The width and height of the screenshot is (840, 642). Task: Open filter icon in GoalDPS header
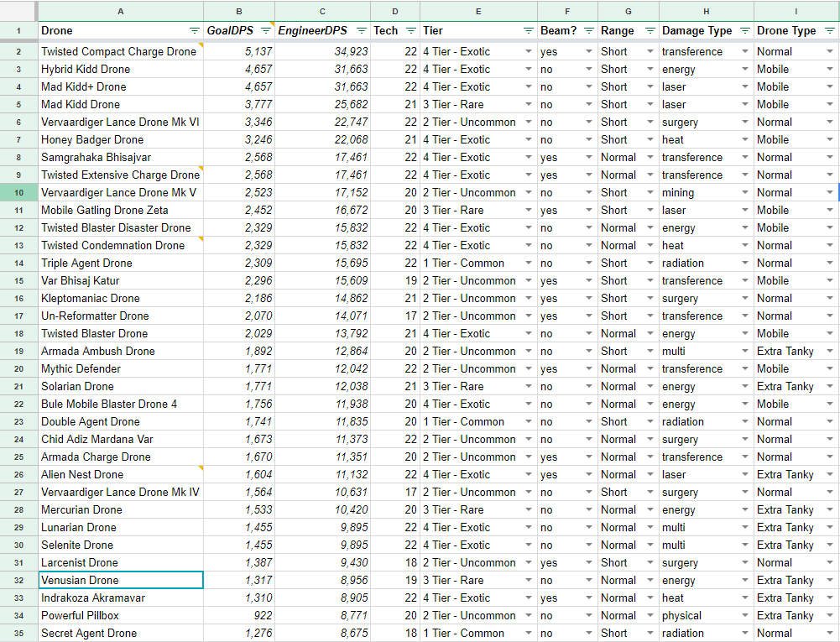(265, 31)
